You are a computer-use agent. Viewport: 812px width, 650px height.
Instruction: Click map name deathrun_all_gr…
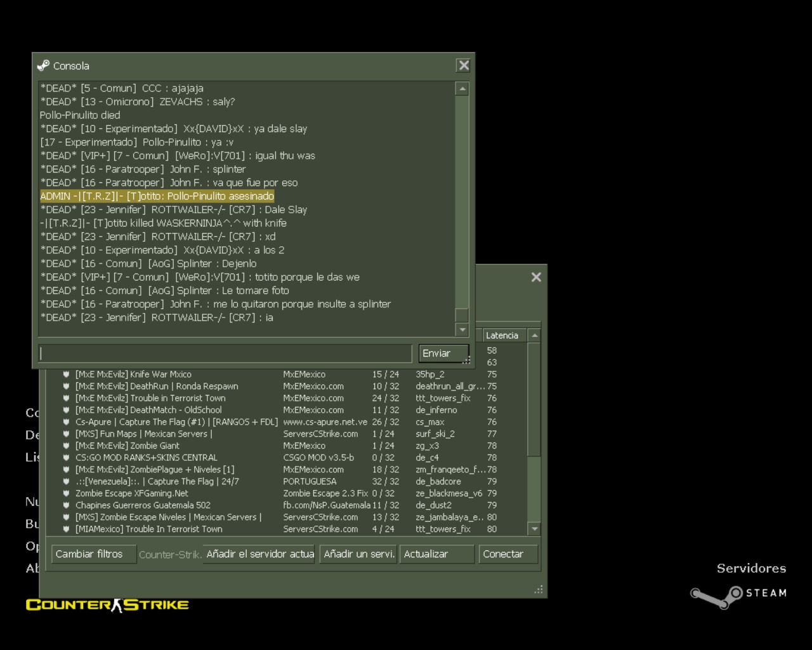[x=450, y=386]
